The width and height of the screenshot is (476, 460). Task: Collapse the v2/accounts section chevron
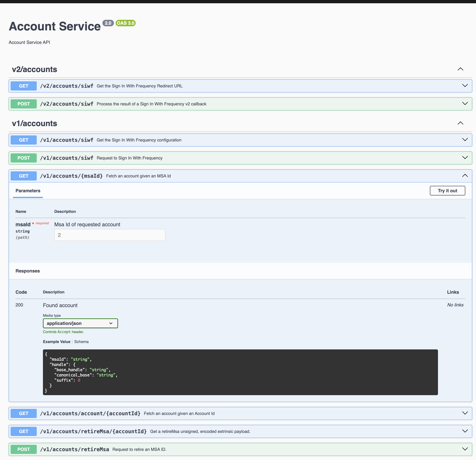pos(460,69)
